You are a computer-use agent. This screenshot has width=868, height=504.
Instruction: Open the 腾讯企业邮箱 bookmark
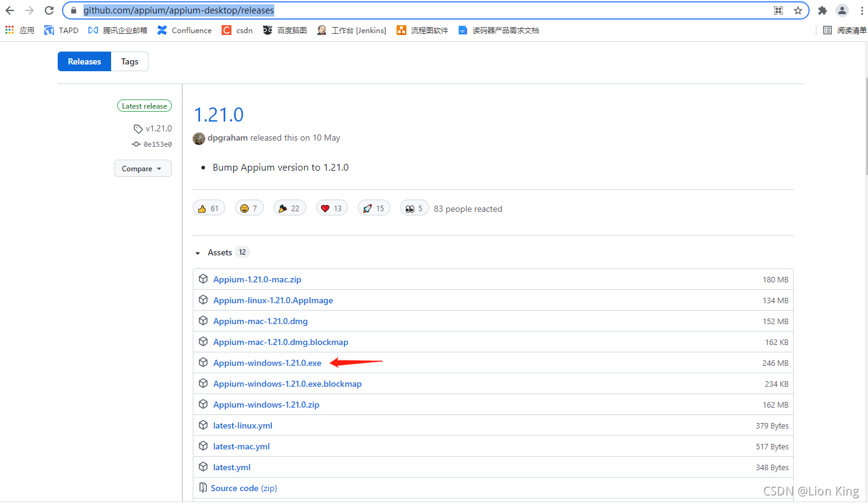118,30
